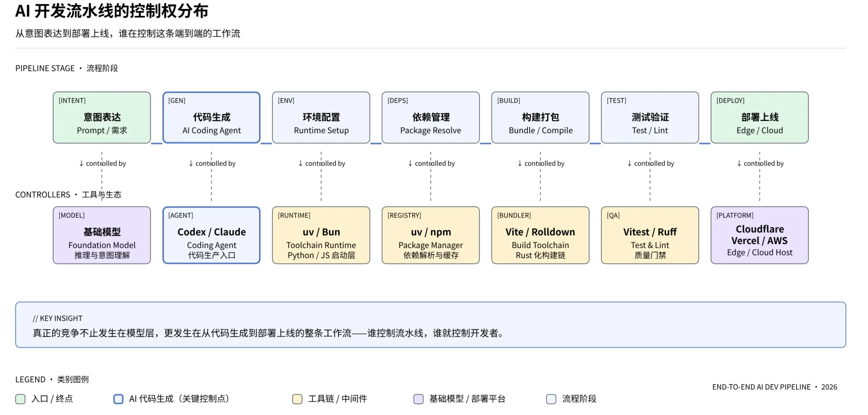Click the legend label 流程阶段
This screenshot has width=868, height=415.
coord(579,399)
